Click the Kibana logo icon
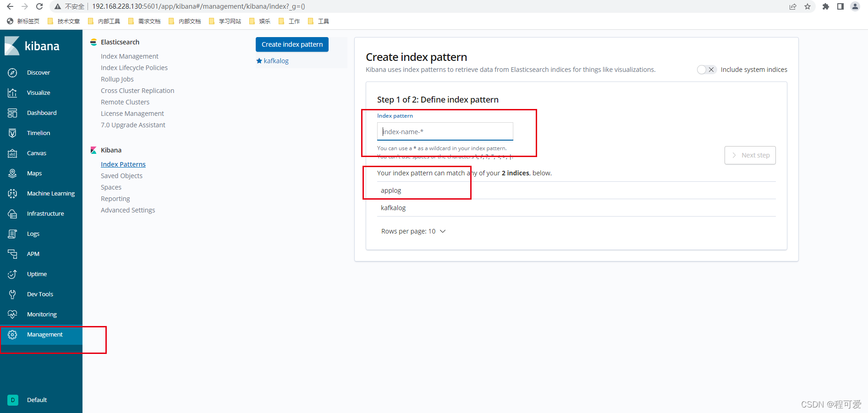The image size is (868, 413). point(12,46)
